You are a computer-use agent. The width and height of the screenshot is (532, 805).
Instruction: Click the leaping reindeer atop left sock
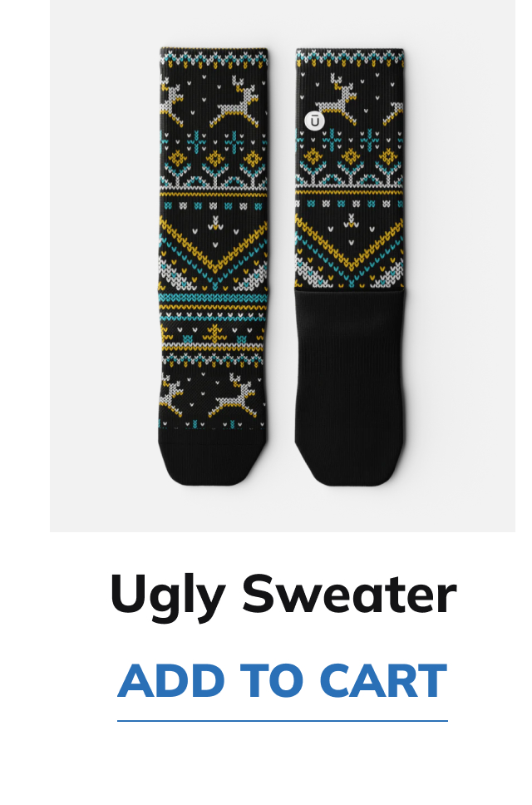pos(235,102)
